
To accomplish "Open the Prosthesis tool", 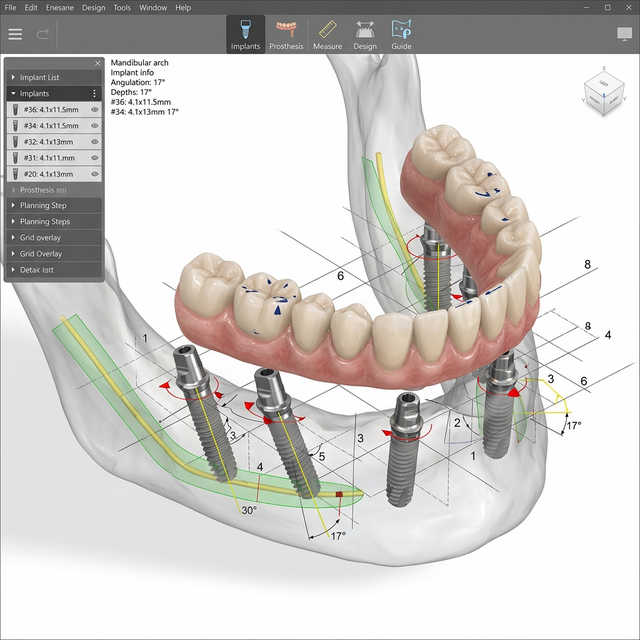I will 286,35.
